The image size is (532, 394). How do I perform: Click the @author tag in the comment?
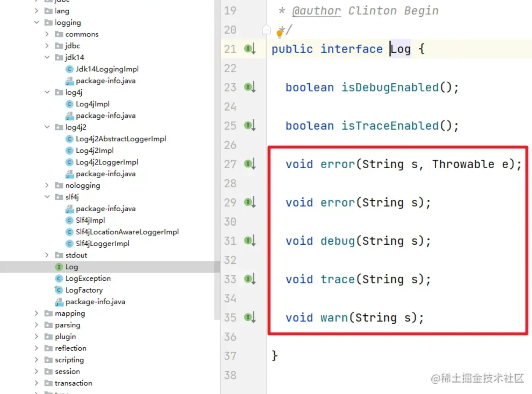(316, 11)
